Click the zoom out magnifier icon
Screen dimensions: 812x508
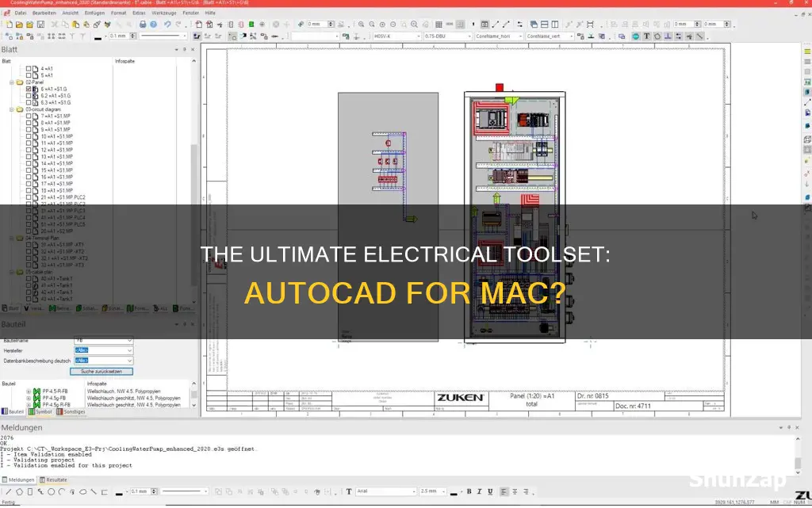372,25
